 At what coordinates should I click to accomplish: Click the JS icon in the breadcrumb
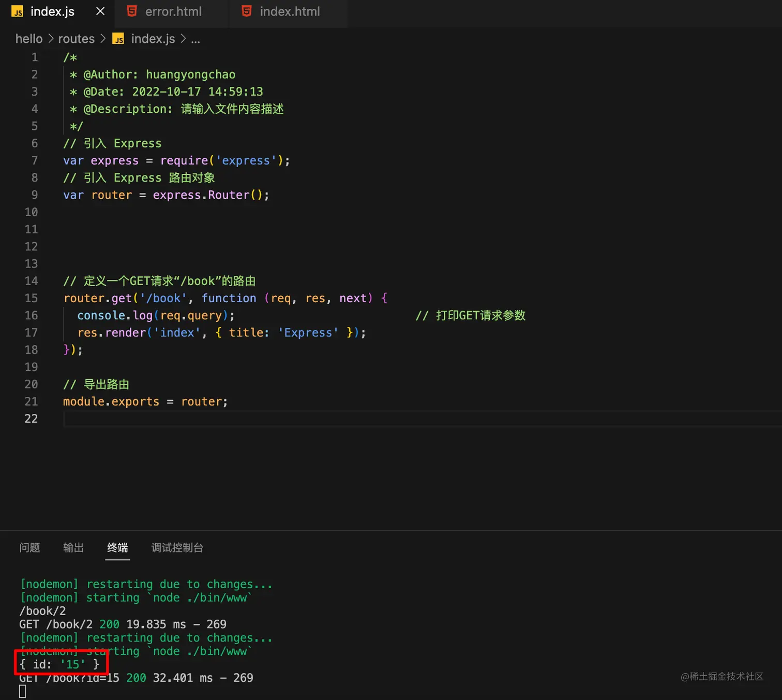click(118, 39)
